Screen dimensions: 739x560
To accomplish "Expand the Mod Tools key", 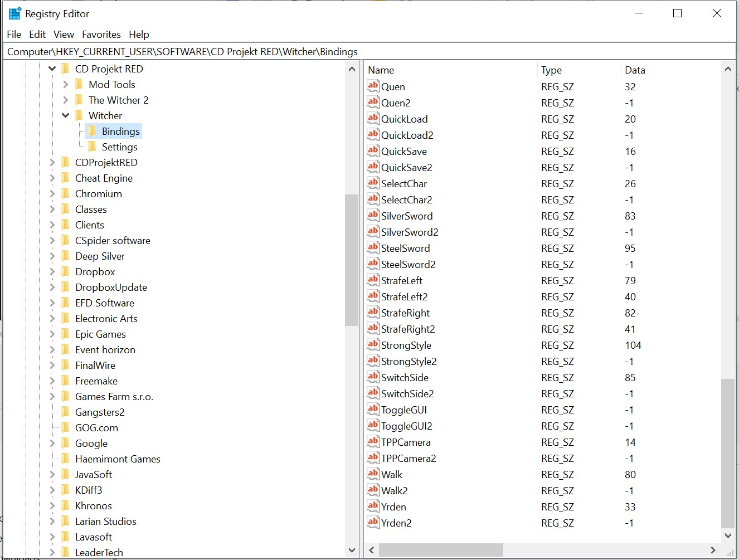I will point(66,84).
